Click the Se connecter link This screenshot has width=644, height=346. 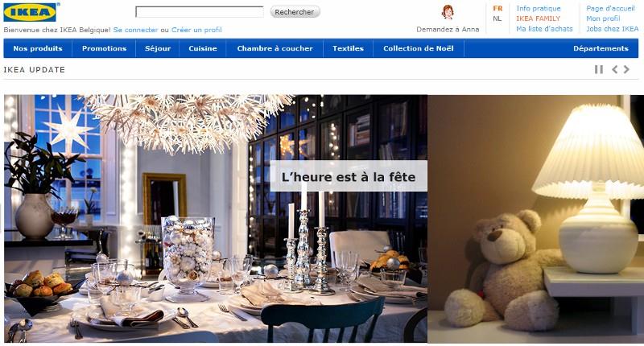(135, 30)
